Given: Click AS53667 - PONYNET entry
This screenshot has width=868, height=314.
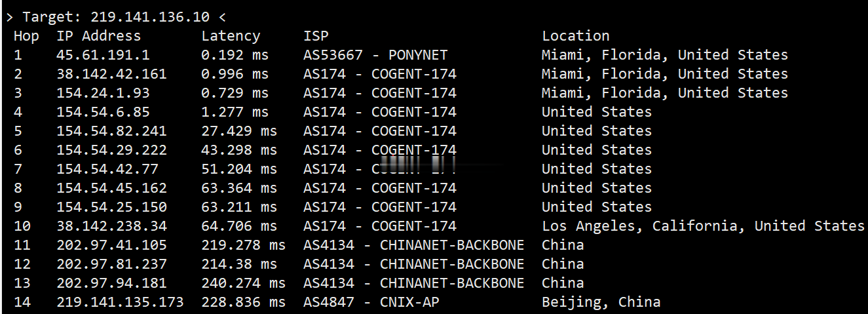Looking at the screenshot, I should (375, 55).
